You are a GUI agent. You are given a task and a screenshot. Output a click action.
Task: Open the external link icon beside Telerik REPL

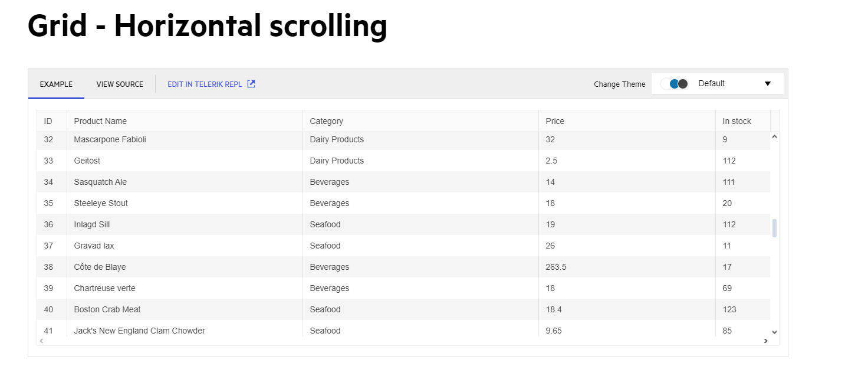pyautogui.click(x=251, y=84)
